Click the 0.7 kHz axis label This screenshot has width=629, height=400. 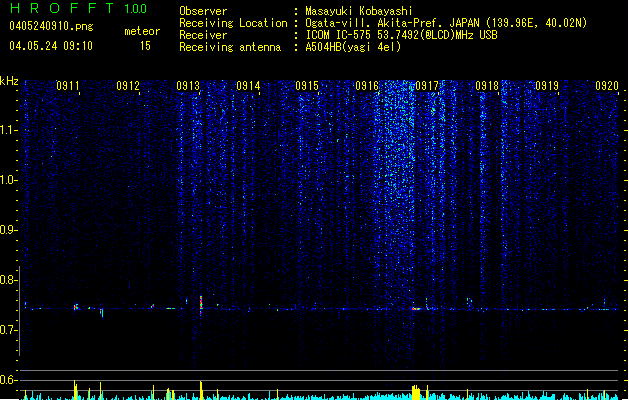point(8,330)
